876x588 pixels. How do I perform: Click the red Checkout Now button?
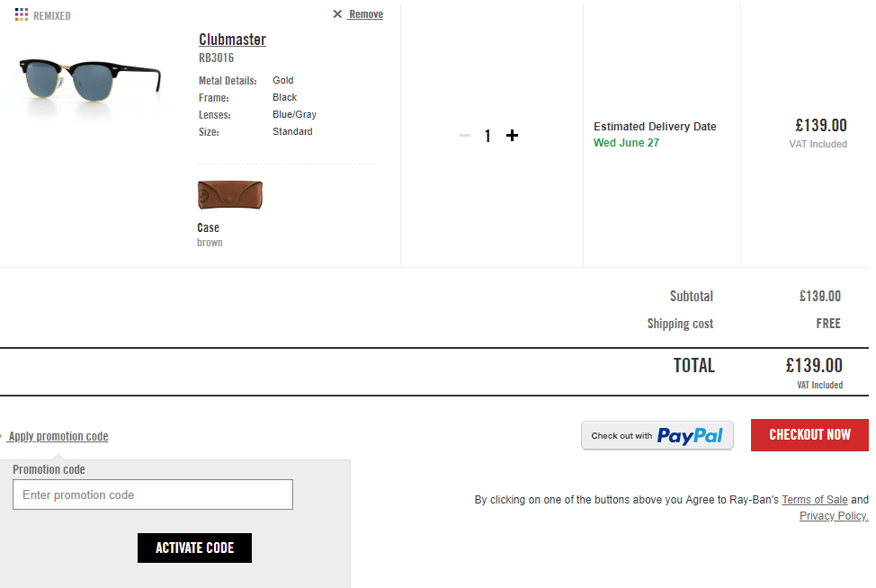(x=809, y=435)
